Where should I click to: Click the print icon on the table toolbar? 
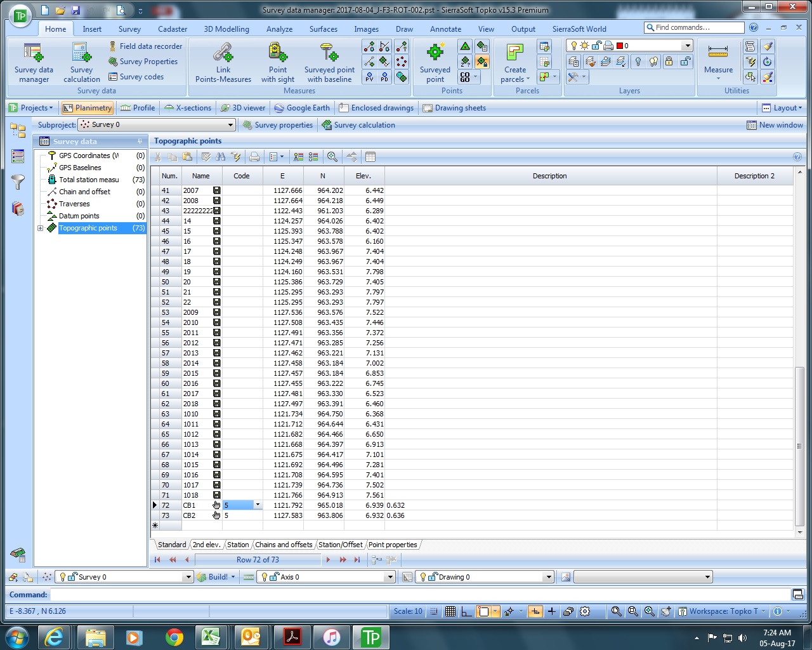[x=254, y=156]
